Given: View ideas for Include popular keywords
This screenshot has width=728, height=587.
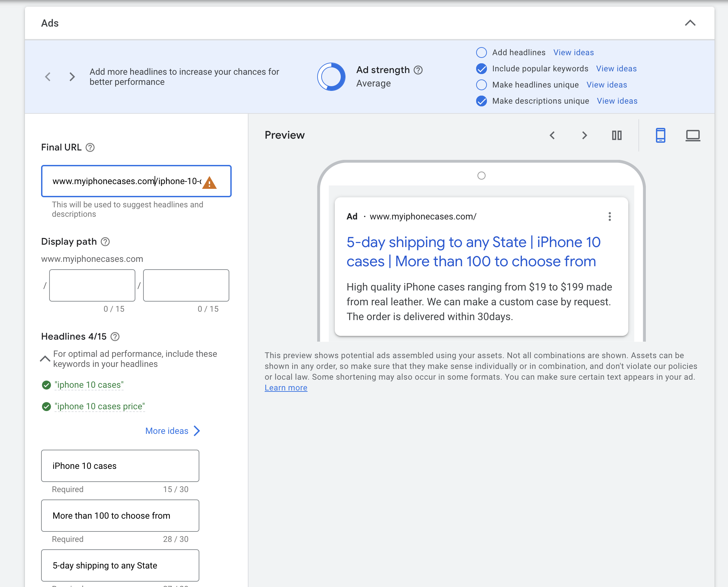Looking at the screenshot, I should pyautogui.click(x=616, y=69).
